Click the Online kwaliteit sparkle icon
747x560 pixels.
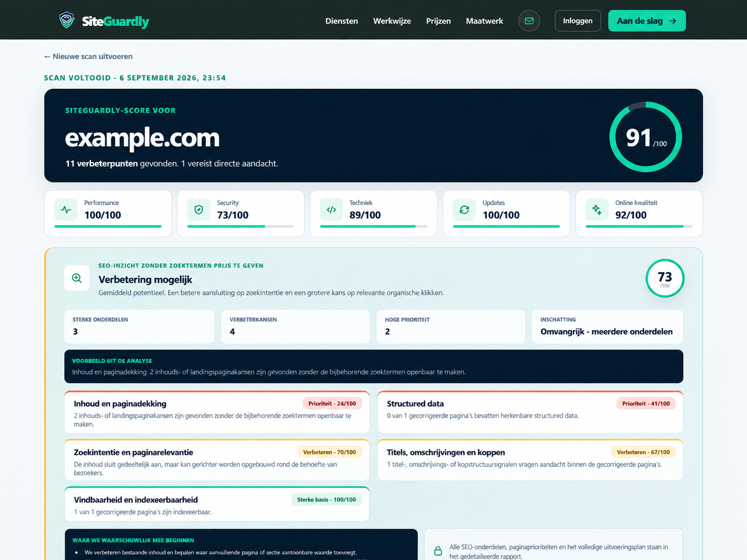[597, 210]
